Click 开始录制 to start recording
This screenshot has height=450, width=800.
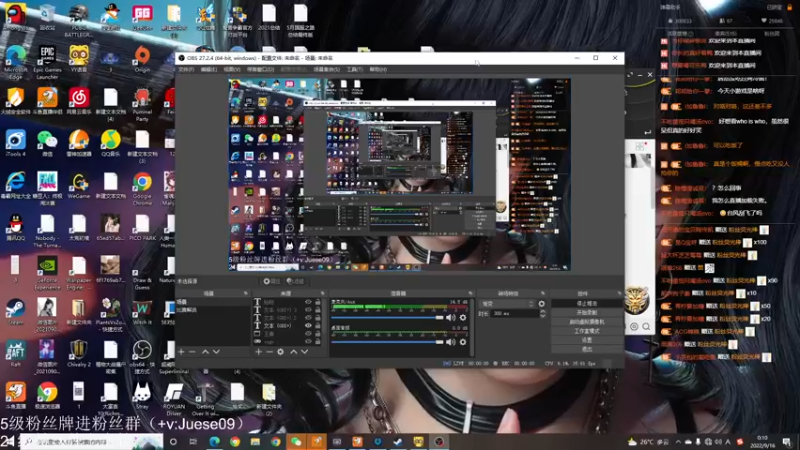pos(587,313)
